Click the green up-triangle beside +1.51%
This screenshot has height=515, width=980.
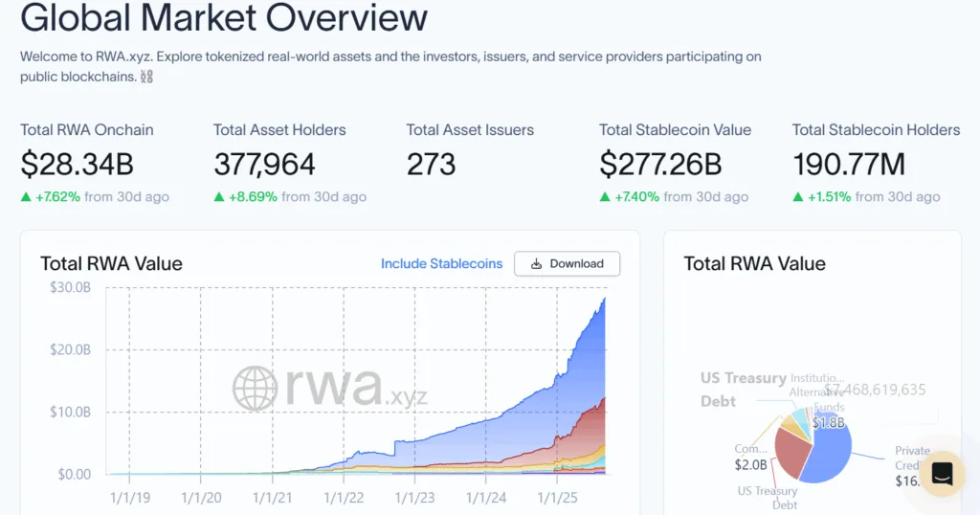click(798, 197)
